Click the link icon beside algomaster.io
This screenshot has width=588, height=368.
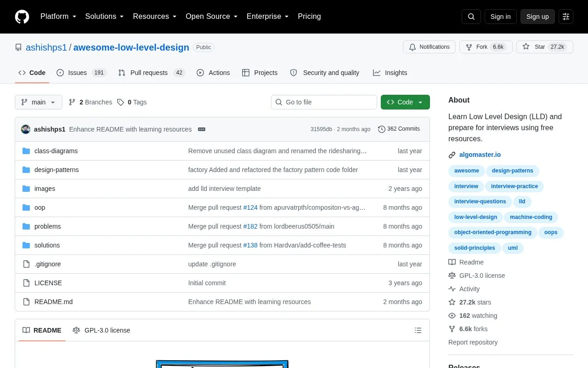pyautogui.click(x=452, y=155)
